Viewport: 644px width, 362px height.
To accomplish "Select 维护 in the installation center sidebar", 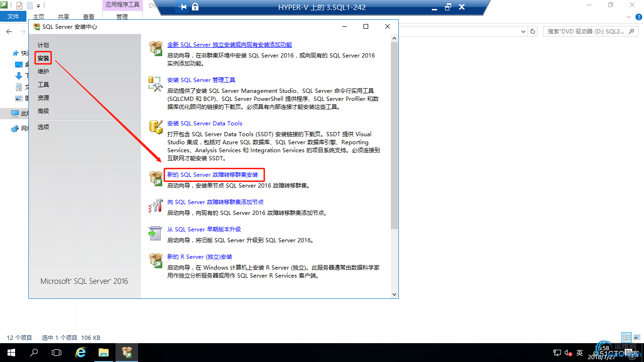I will [43, 72].
